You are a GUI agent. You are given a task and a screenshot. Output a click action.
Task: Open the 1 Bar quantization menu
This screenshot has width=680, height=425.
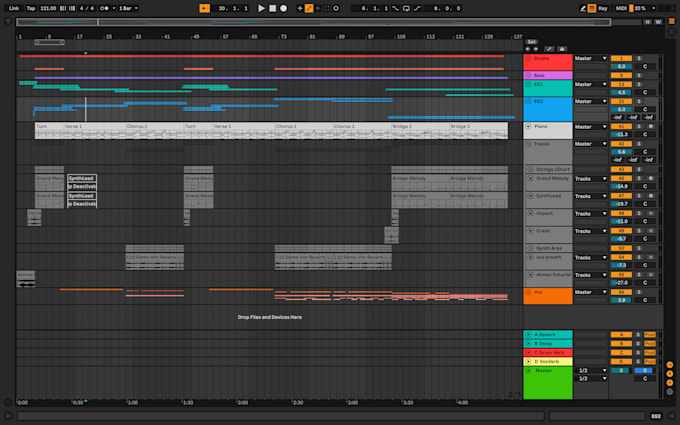click(128, 8)
